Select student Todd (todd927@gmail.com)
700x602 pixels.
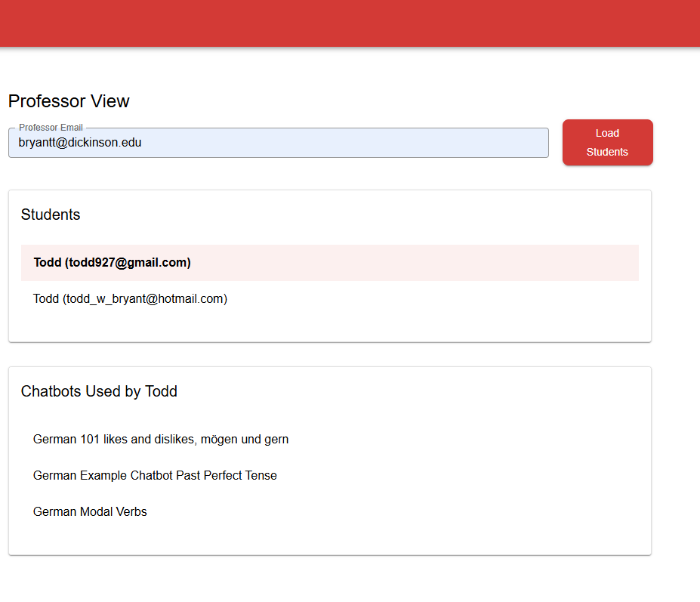329,263
